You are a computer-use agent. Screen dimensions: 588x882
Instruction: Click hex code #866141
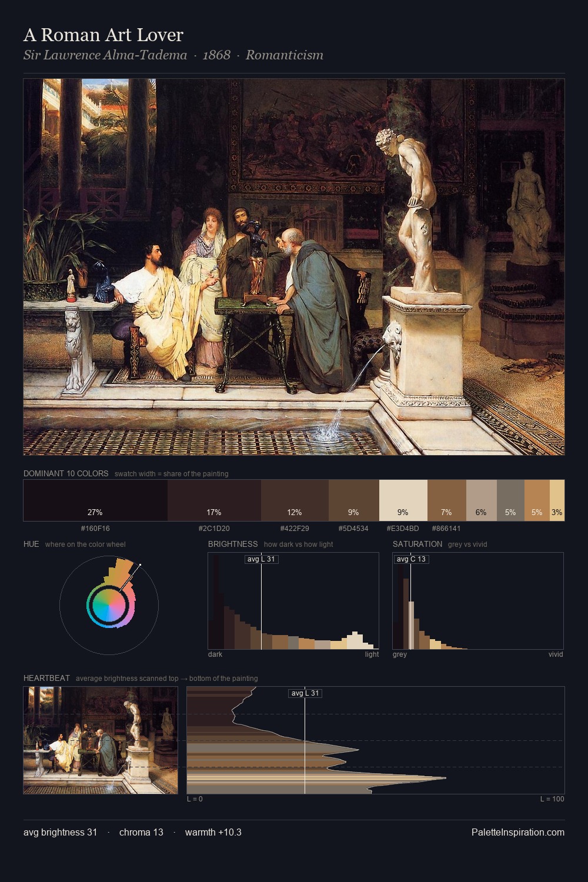446,529
